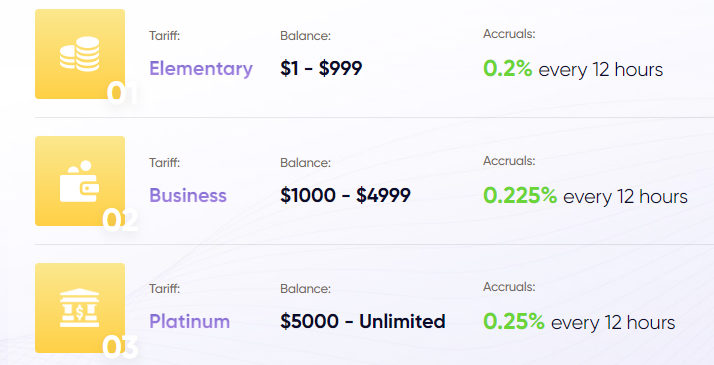The width and height of the screenshot is (714, 365).
Task: Select the 02 number badge
Action: pyautogui.click(x=120, y=220)
